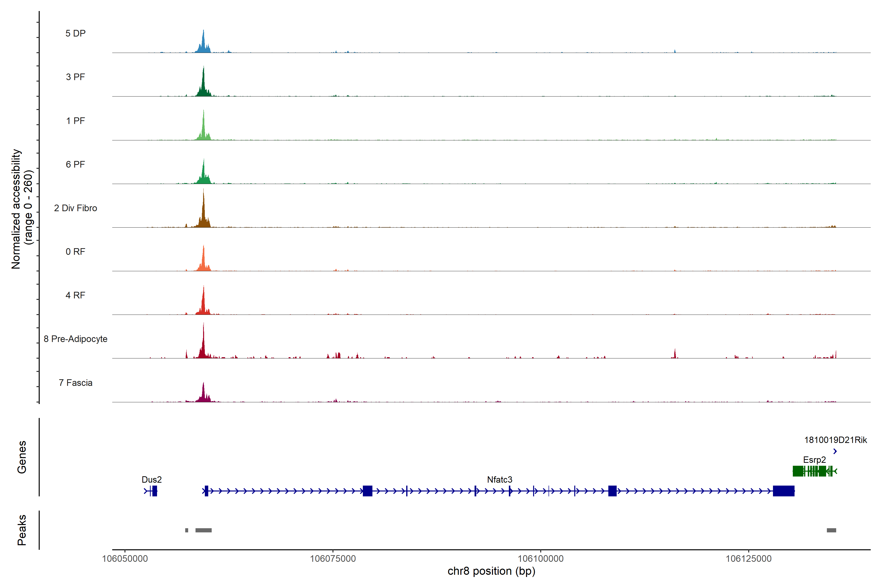Click the 7 Fascia track label
Screen dimensions: 882x588
tap(75, 383)
